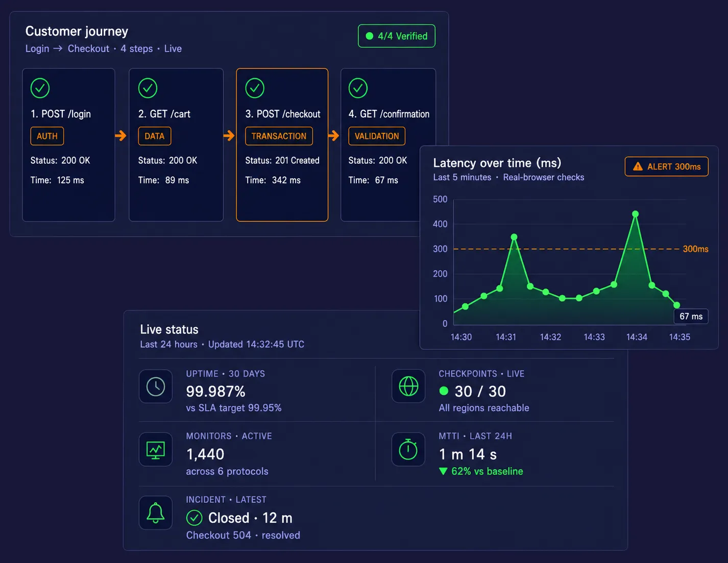Click the clock icon beside Uptime

coord(156,386)
